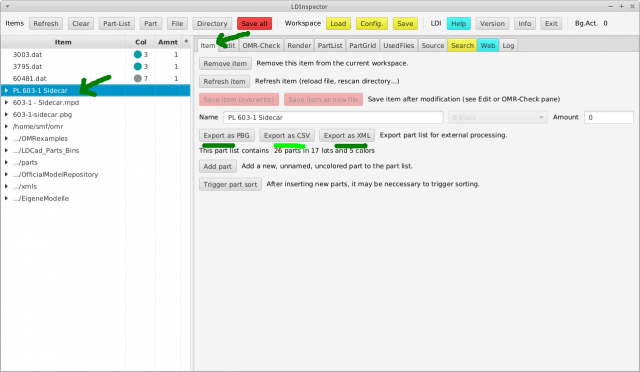Select 60481.dat in item list
Image resolution: width=640 pixels, height=372 pixels.
tap(29, 78)
